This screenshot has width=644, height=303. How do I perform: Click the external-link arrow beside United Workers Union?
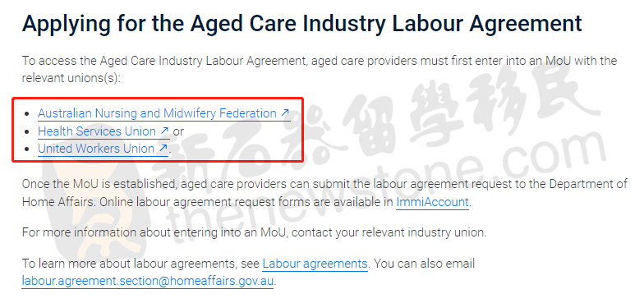click(x=163, y=148)
